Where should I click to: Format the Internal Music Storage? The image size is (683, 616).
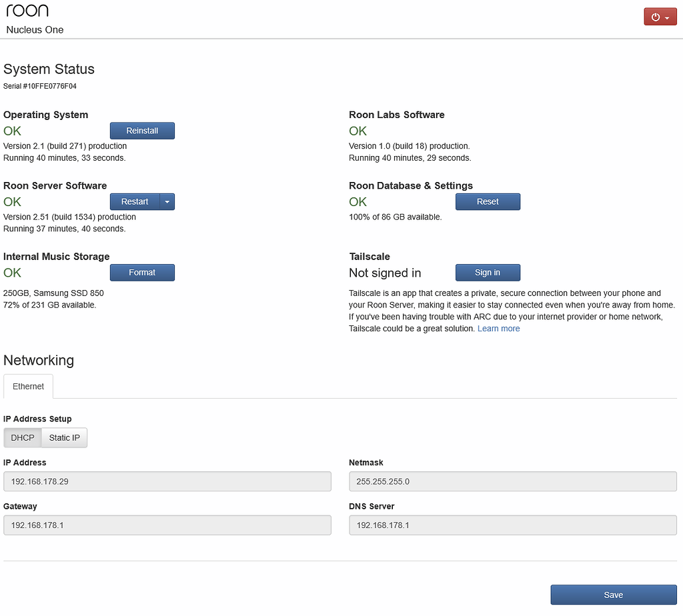point(142,272)
